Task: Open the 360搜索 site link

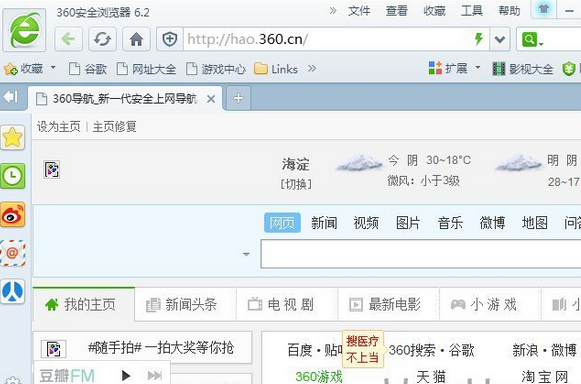Action: coord(412,350)
